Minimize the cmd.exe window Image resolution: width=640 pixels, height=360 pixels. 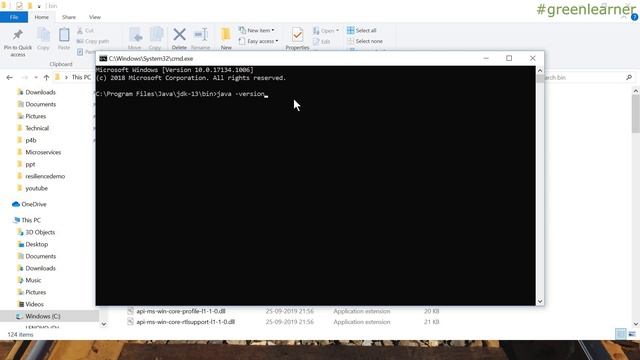pos(486,58)
